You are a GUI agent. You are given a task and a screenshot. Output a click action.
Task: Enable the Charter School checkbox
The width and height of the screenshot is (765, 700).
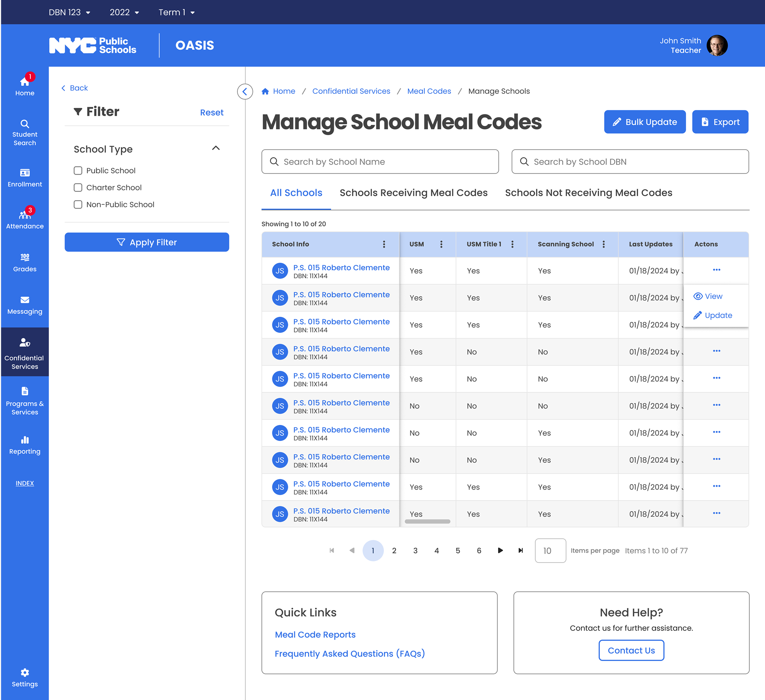(x=78, y=187)
